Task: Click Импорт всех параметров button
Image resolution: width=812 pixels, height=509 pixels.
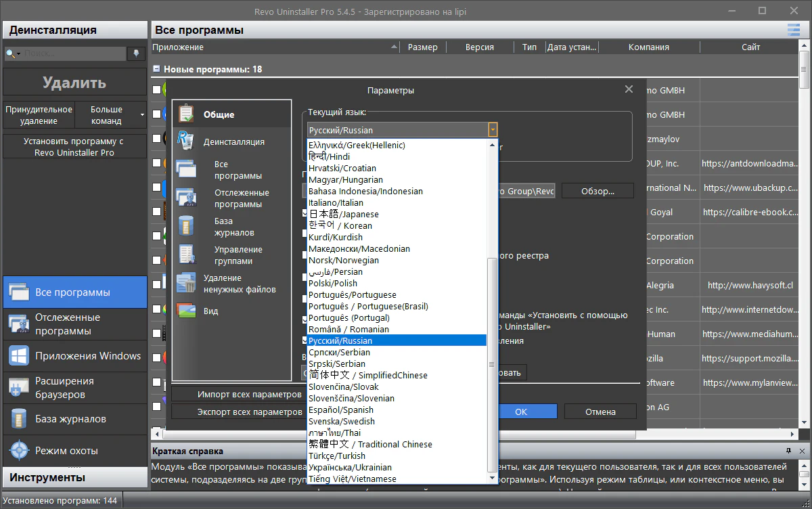Action: pyautogui.click(x=249, y=394)
